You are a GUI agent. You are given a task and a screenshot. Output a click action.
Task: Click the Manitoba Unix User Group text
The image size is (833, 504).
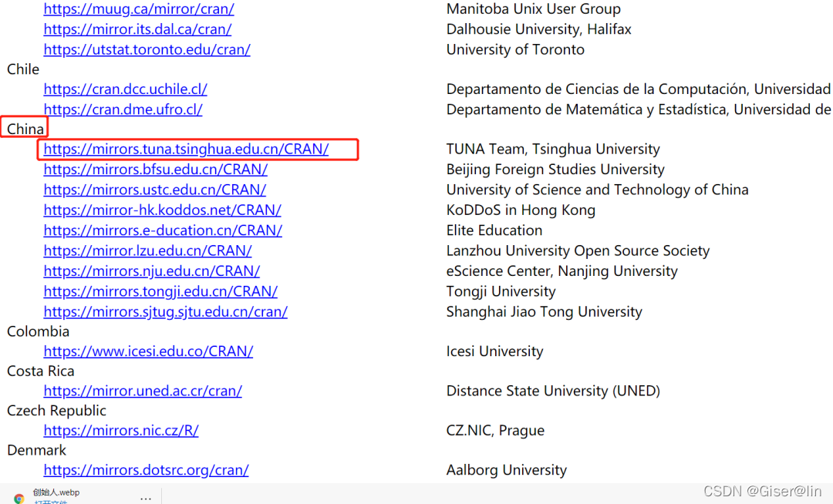click(534, 9)
